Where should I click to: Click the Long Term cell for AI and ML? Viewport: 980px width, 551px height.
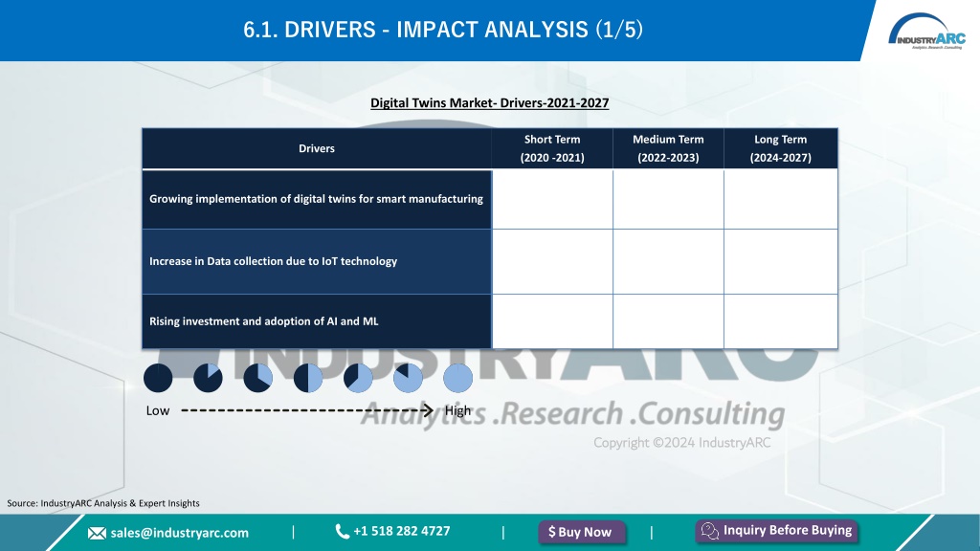(x=781, y=321)
